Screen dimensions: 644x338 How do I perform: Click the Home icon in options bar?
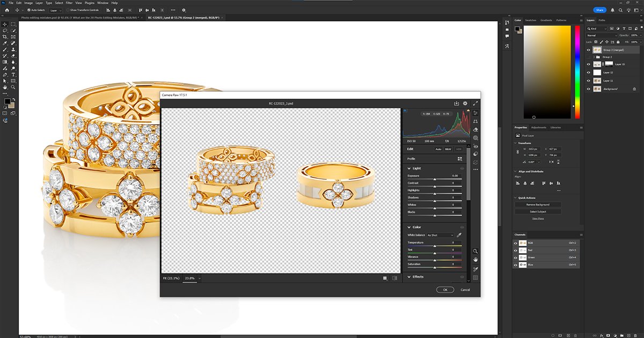pos(6,10)
